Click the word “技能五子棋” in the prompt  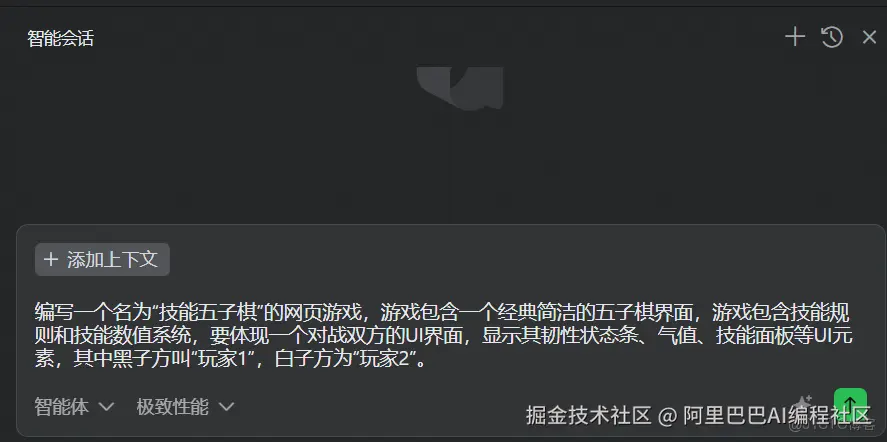(x=208, y=312)
